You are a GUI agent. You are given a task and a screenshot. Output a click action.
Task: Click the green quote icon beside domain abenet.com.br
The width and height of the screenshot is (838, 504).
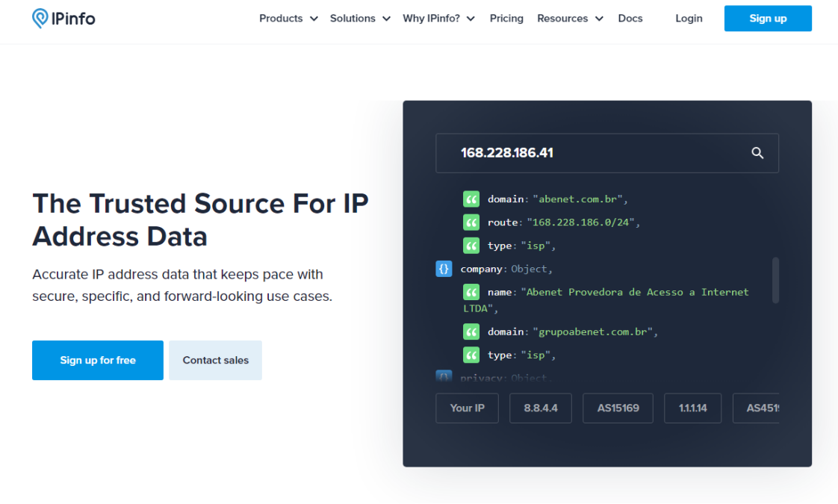(471, 199)
